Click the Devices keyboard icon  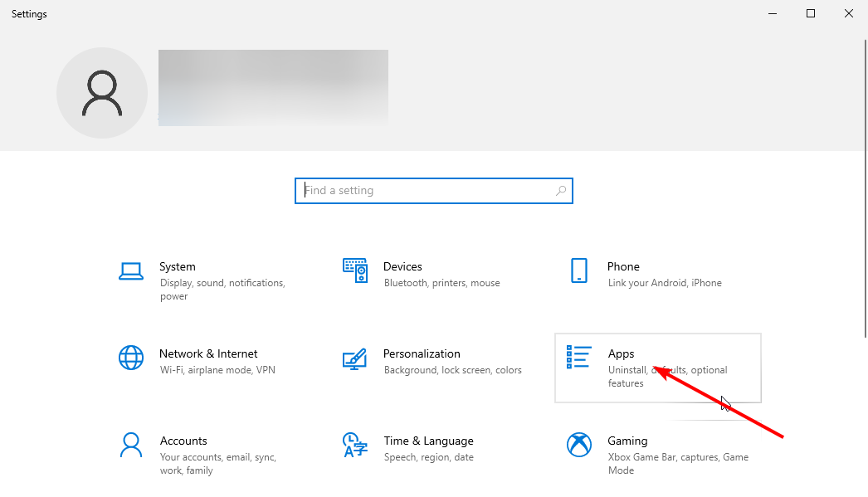(355, 271)
